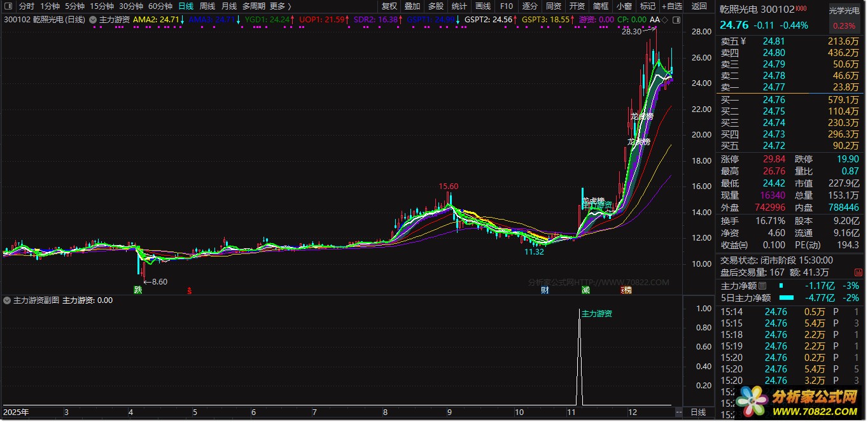The width and height of the screenshot is (868, 422).
Task: Expand the 更多 more periods menu
Action: tap(281, 6)
